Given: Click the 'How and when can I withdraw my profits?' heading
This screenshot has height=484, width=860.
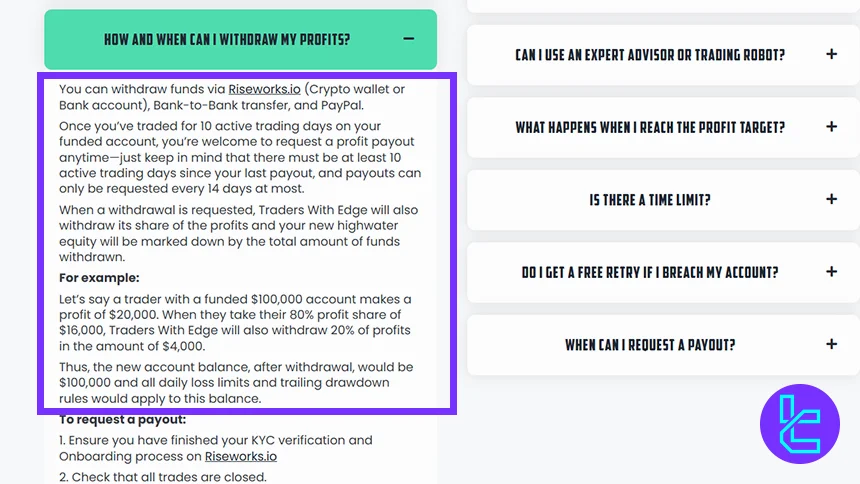Looking at the screenshot, I should pyautogui.click(x=227, y=40).
